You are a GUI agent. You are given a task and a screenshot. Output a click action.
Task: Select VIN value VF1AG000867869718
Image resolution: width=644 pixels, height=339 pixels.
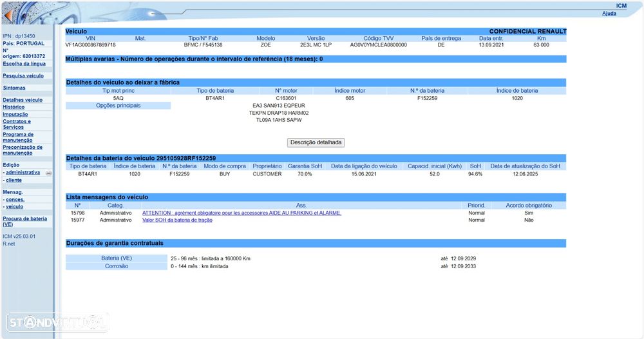tap(90, 44)
